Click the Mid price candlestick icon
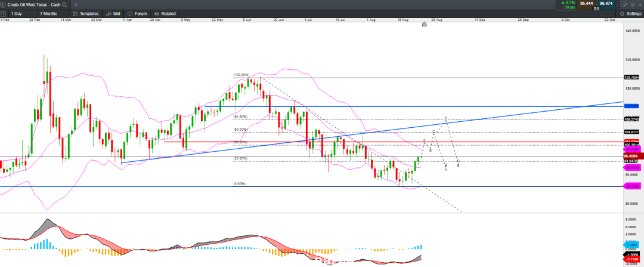Image resolution: width=644 pixels, height=267 pixels. (109, 14)
